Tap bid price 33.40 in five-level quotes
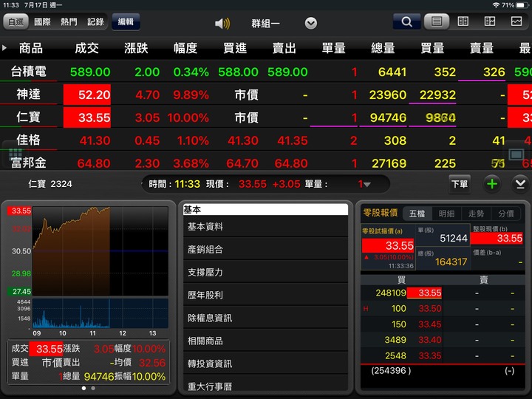The height and width of the screenshot is (399, 532). [430, 340]
